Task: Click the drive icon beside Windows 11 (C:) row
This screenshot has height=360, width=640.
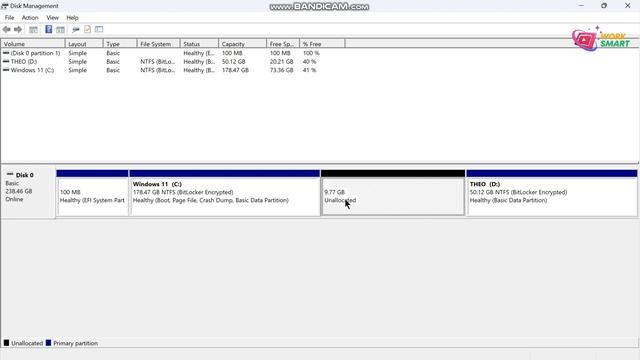Action: [6, 70]
